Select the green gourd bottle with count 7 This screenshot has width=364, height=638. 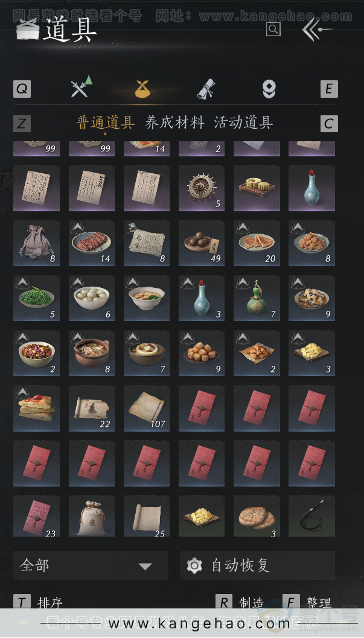click(257, 298)
